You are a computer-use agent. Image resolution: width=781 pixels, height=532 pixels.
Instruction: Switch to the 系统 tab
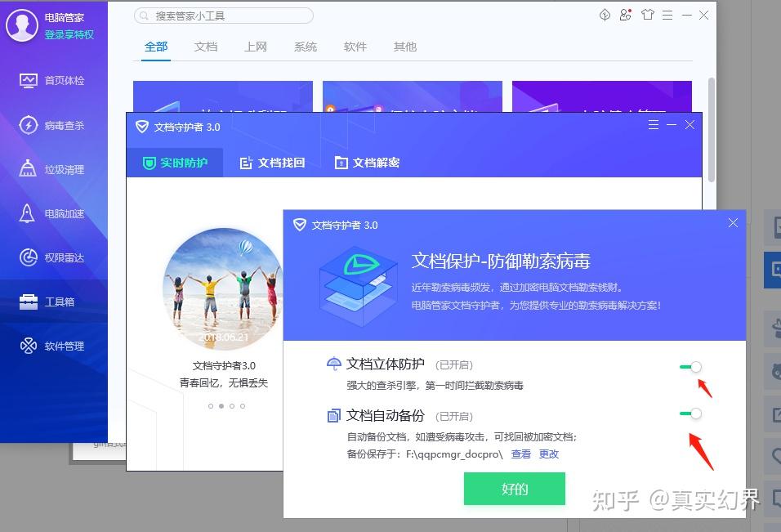306,47
